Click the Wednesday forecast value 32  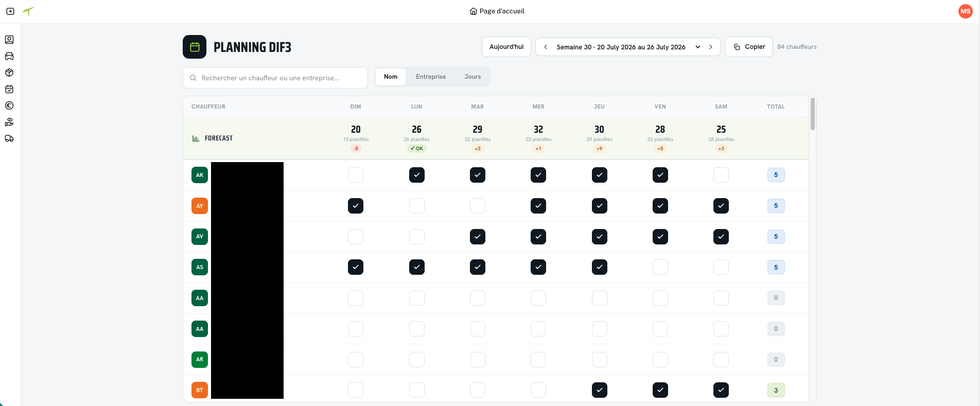(x=538, y=130)
